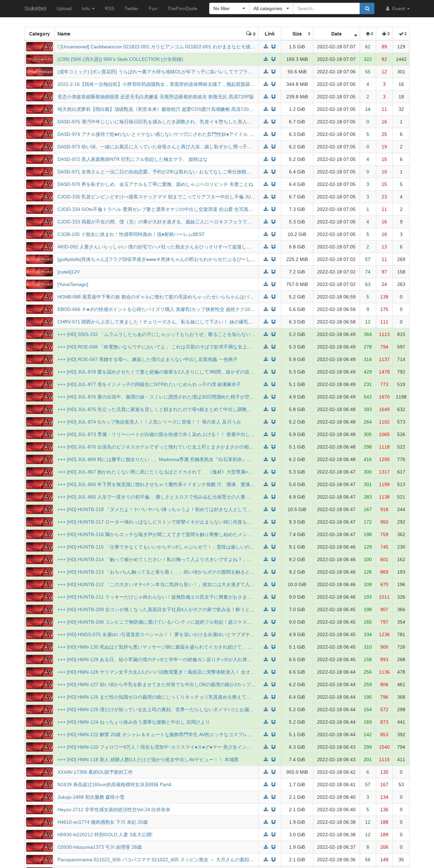Download torrent file for HUNTB-218 row
The height and width of the screenshot is (868, 434).
tap(266, 509)
